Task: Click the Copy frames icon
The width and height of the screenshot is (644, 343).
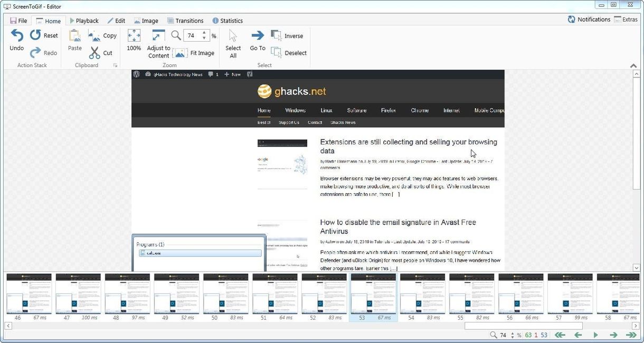Action: [x=94, y=35]
